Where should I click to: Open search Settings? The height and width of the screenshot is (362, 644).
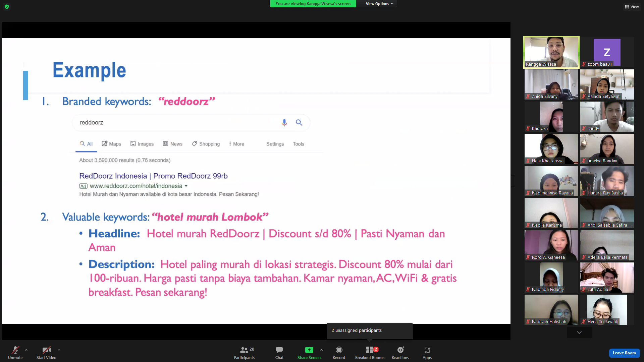(275, 144)
